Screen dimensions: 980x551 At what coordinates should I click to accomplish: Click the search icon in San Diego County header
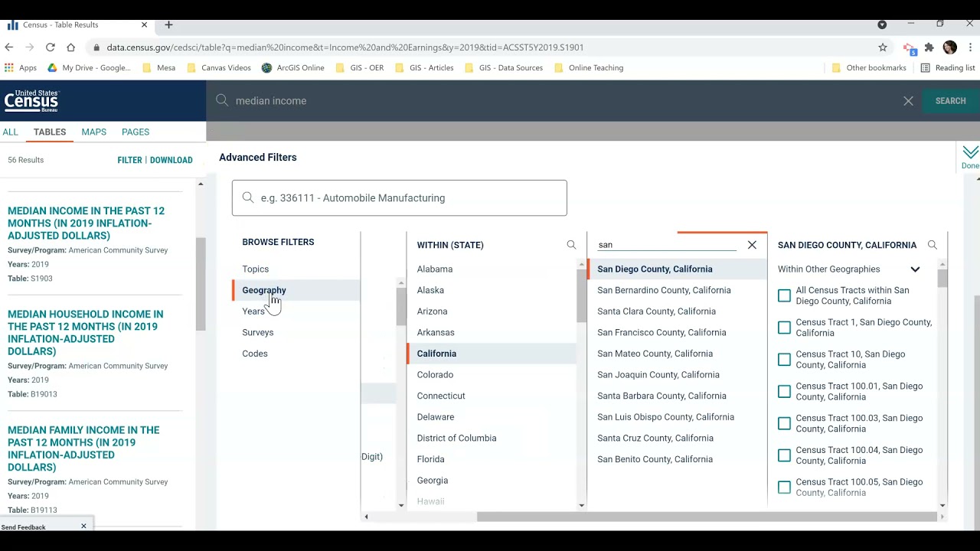[932, 245]
